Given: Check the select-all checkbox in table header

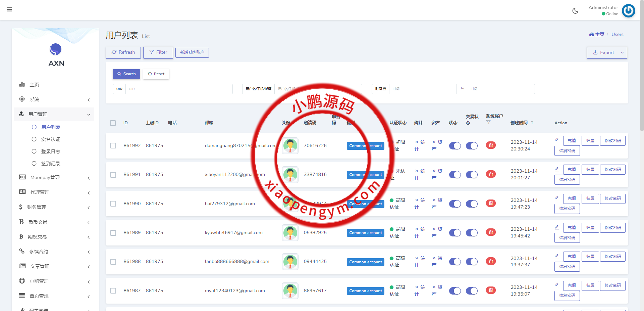Looking at the screenshot, I should click(x=113, y=123).
